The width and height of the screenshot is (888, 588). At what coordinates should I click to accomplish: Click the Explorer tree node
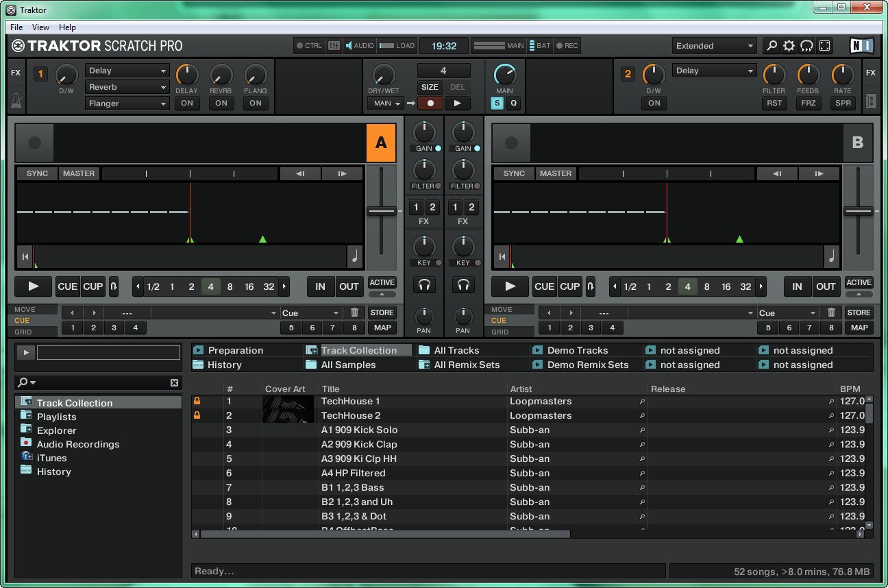(57, 430)
